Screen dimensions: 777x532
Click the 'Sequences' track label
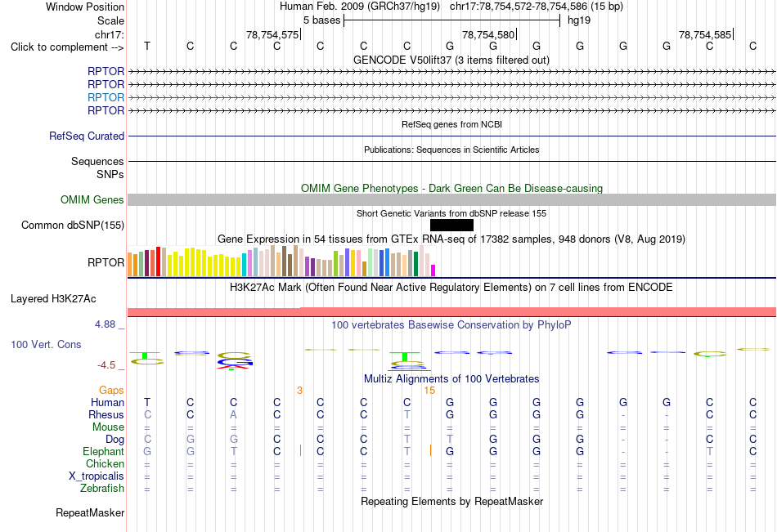click(97, 162)
